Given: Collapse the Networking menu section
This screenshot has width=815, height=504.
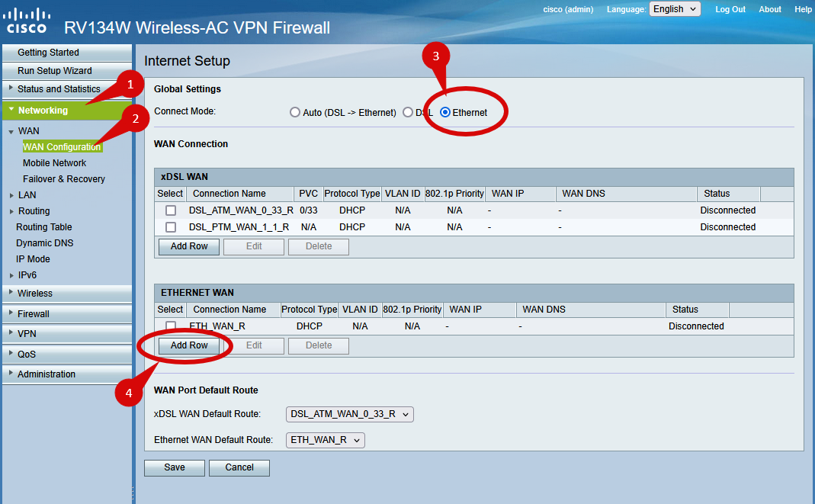Looking at the screenshot, I should tap(67, 110).
